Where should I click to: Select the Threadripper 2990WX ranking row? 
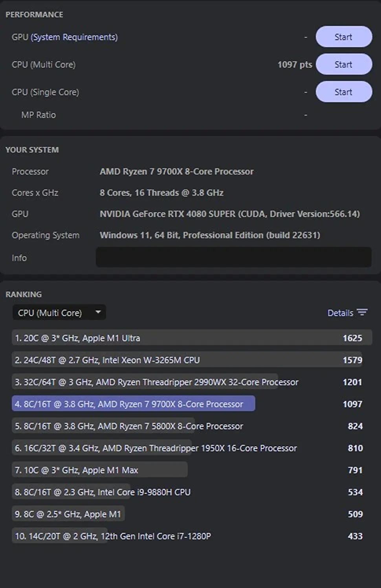coord(192,382)
